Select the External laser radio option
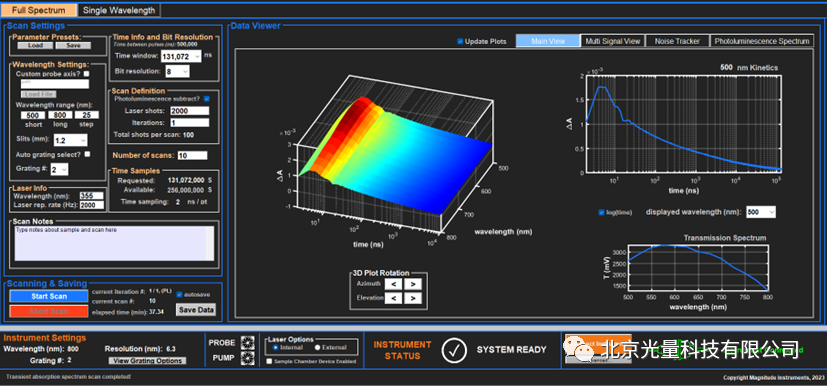827x386 pixels. (318, 348)
